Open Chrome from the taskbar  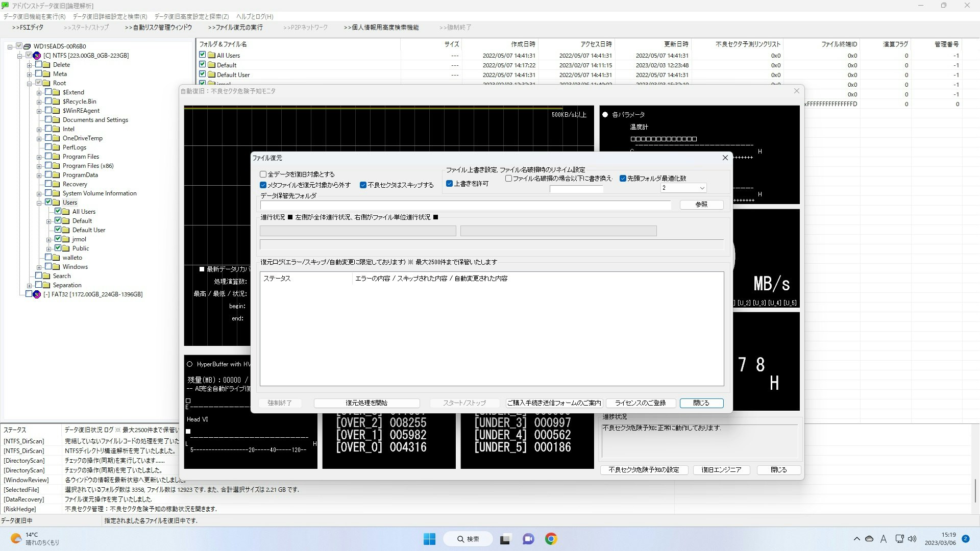(551, 539)
